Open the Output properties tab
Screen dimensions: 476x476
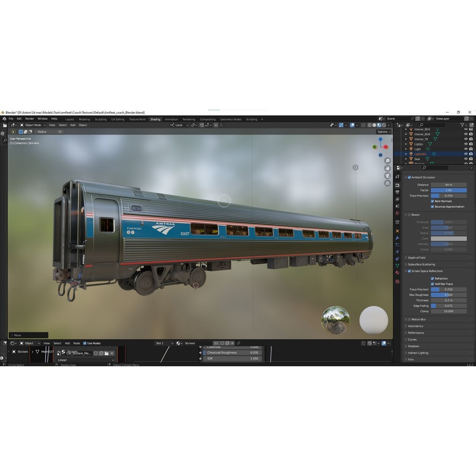pyautogui.click(x=398, y=192)
